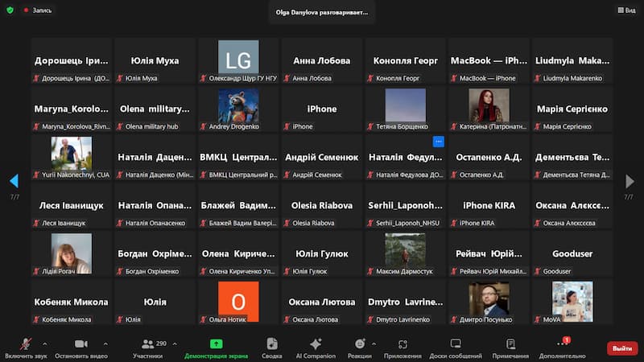Open the Дополнительно more options menu
The width and height of the screenshot is (644, 362).
coord(562,344)
